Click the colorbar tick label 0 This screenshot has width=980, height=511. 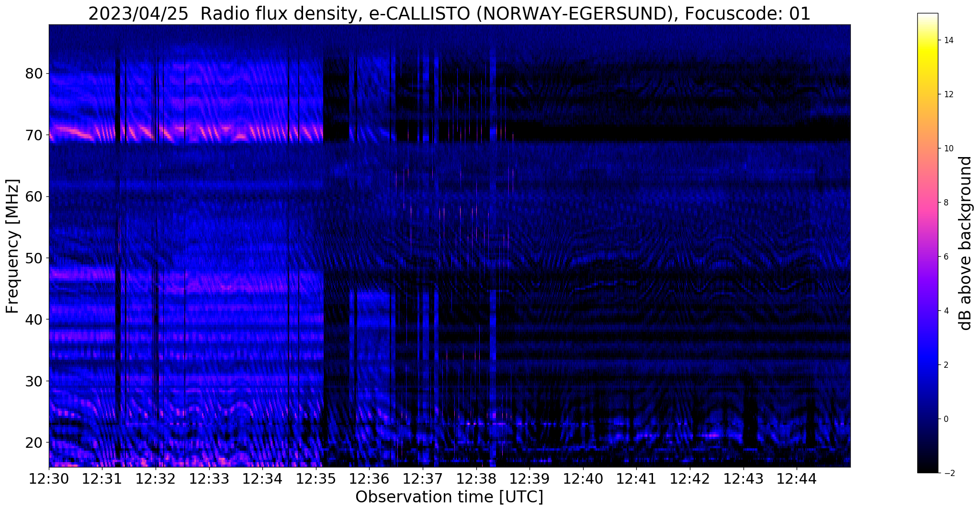pyautogui.click(x=945, y=419)
